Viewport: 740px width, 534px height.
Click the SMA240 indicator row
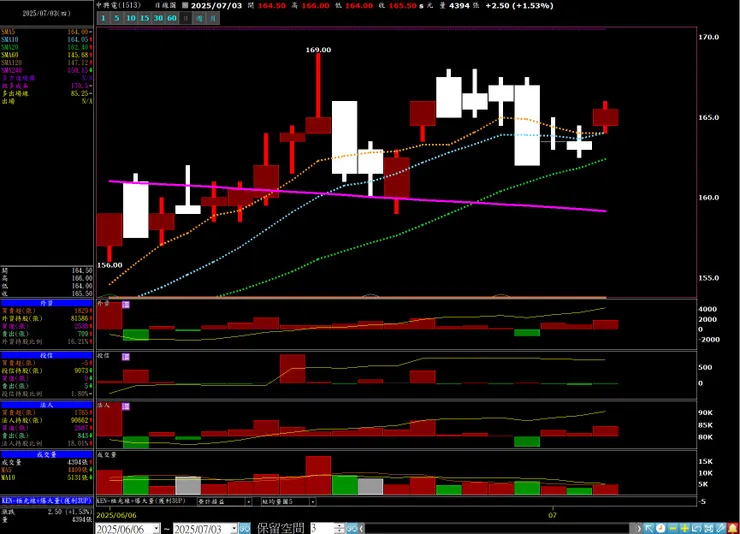click(46, 70)
